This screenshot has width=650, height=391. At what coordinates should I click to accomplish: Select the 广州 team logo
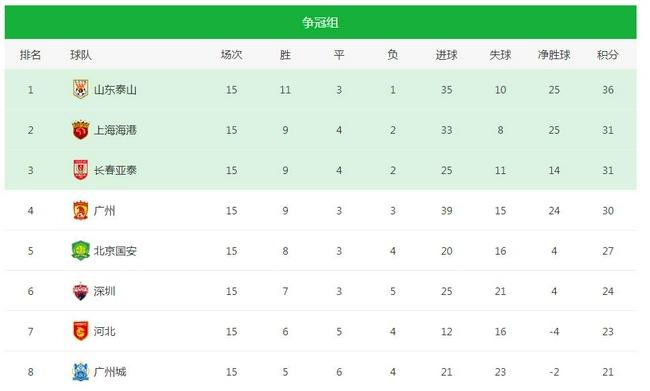click(x=80, y=210)
